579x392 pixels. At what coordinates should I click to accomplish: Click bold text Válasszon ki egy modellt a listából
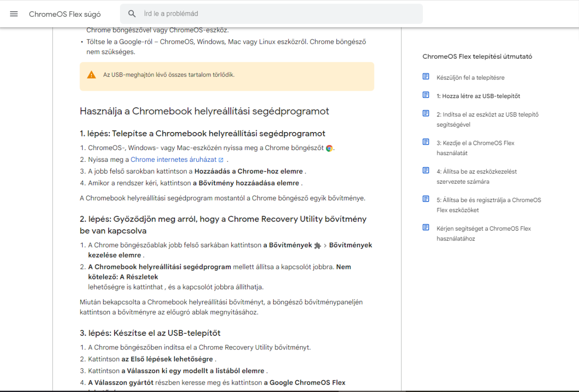point(193,371)
